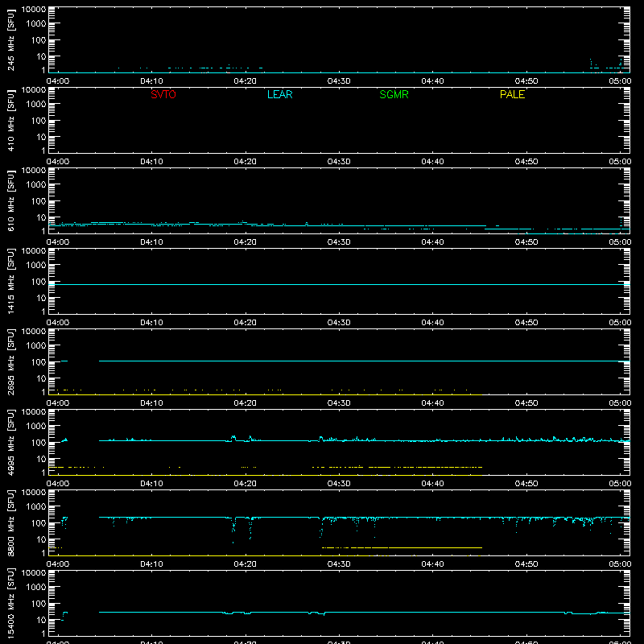Click the 04:10 time label under the 245 MHz plot
The image size is (644, 644).
coord(151,81)
